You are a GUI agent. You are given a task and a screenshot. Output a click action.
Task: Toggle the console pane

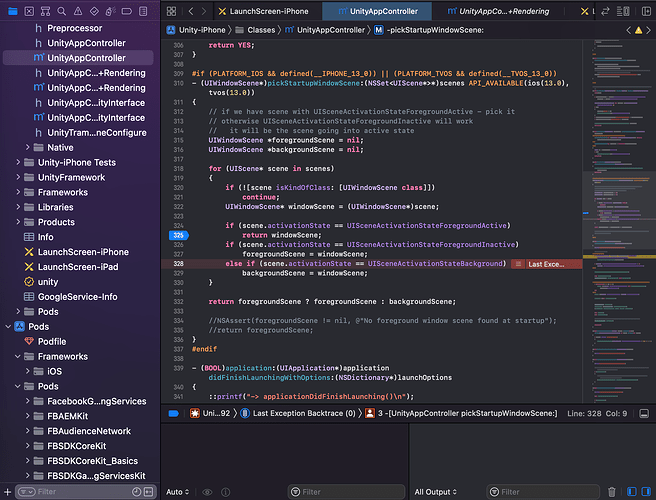[646, 492]
